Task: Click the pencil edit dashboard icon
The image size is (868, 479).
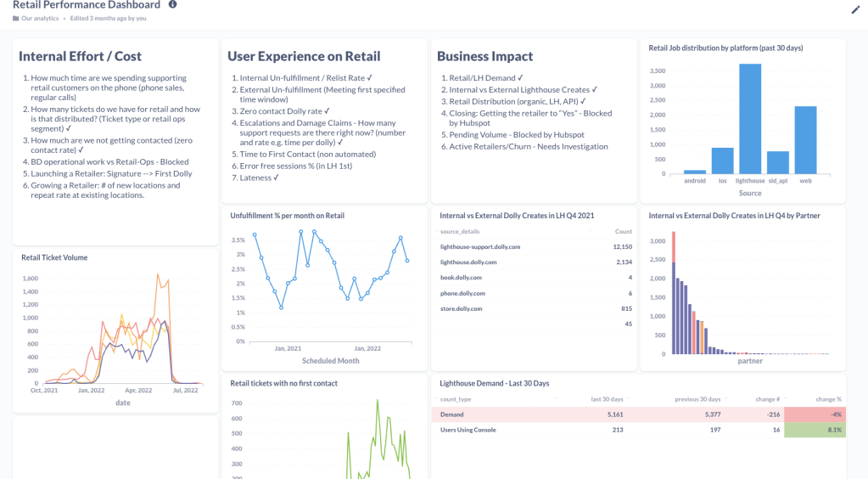Action: click(x=855, y=9)
